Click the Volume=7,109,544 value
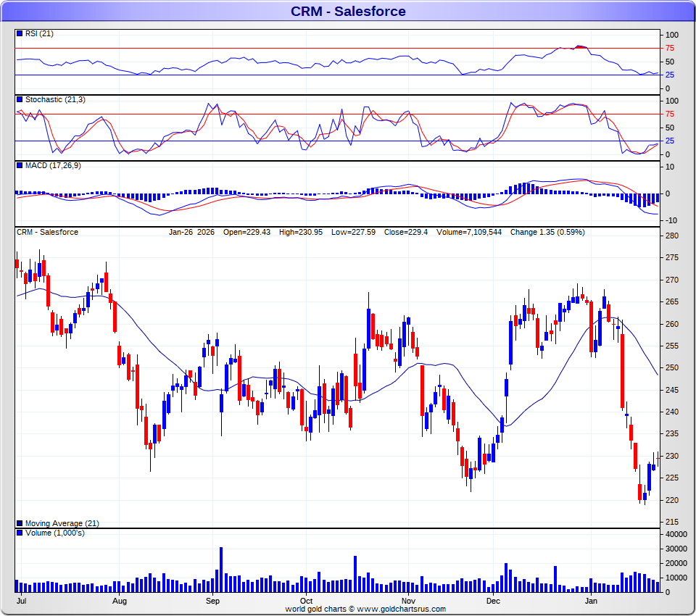This screenshot has width=696, height=616. pyautogui.click(x=469, y=232)
